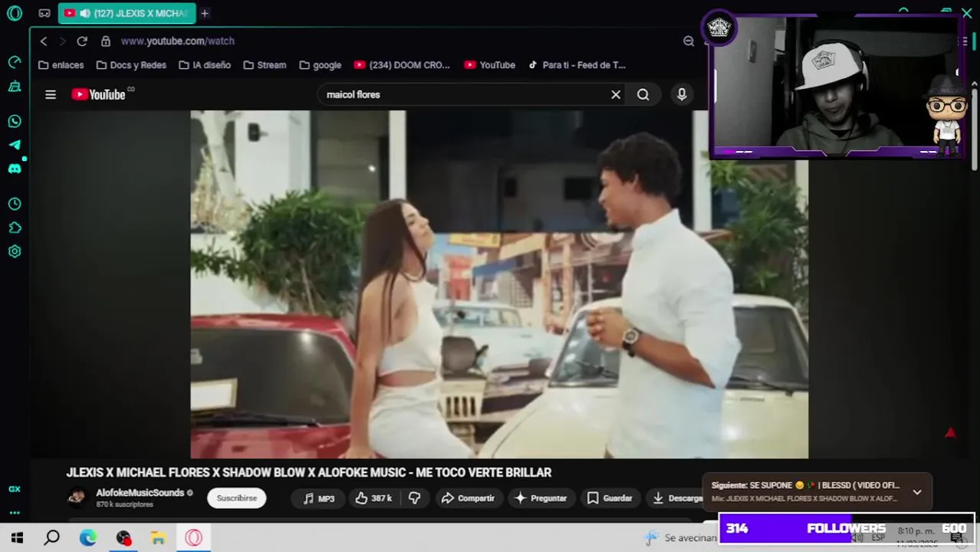The height and width of the screenshot is (552, 980).
Task: Open (234) DOOM CRO... bookmark
Action: tap(402, 65)
